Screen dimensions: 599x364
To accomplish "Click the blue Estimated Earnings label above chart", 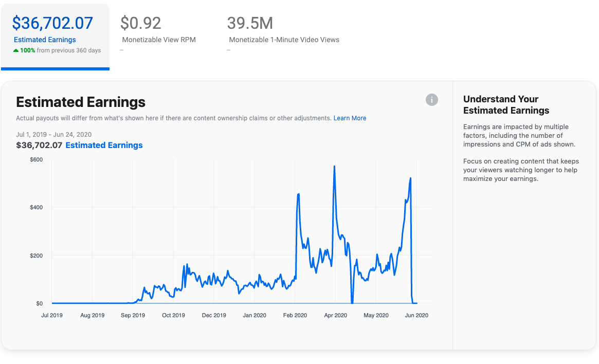I will (104, 145).
